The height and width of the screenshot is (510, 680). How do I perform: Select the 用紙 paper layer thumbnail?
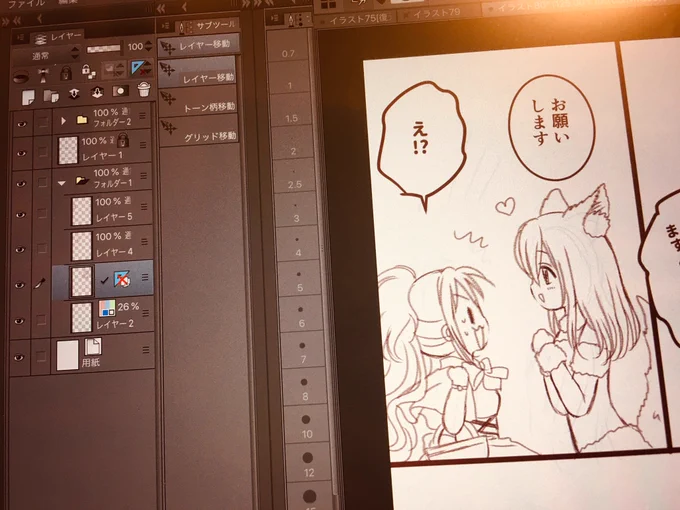click(x=67, y=355)
